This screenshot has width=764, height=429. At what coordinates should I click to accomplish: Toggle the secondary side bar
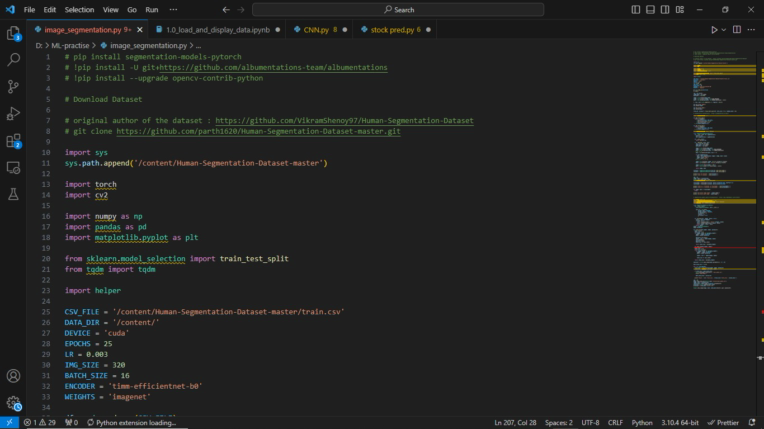[665, 9]
